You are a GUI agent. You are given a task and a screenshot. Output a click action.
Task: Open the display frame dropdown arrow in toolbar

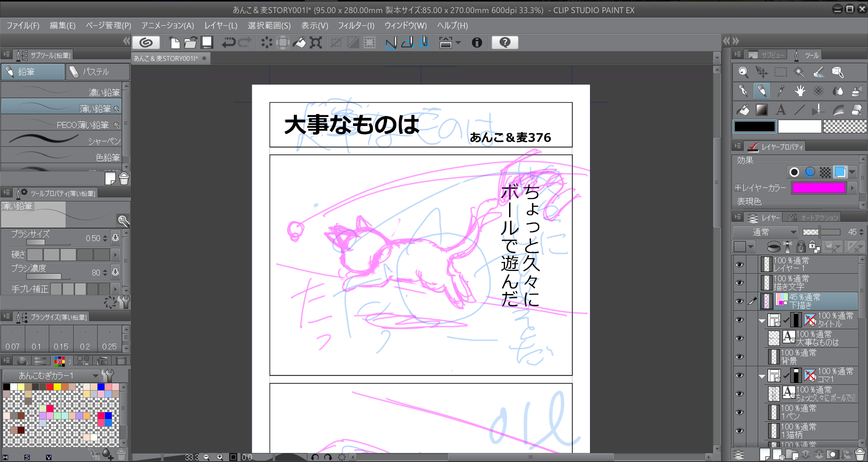click(x=458, y=42)
